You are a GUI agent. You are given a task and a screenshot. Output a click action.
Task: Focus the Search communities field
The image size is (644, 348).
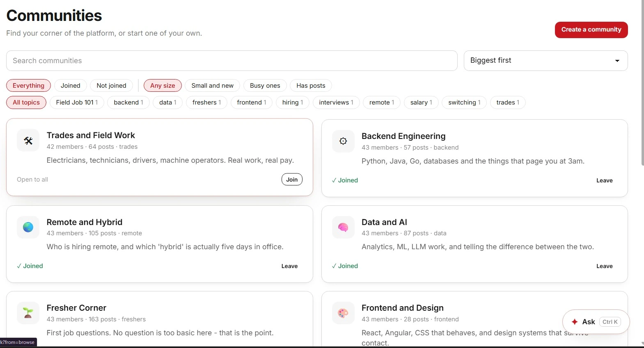(x=232, y=61)
